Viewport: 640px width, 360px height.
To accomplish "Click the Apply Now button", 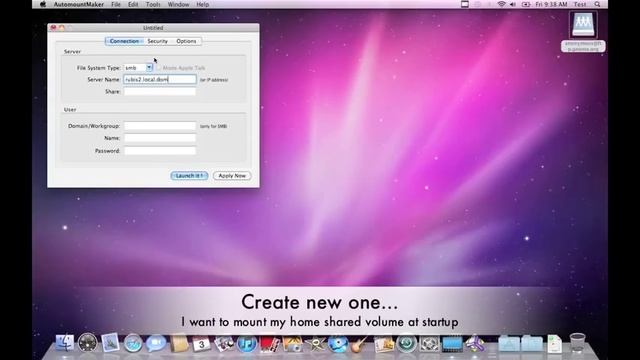I will coord(232,176).
